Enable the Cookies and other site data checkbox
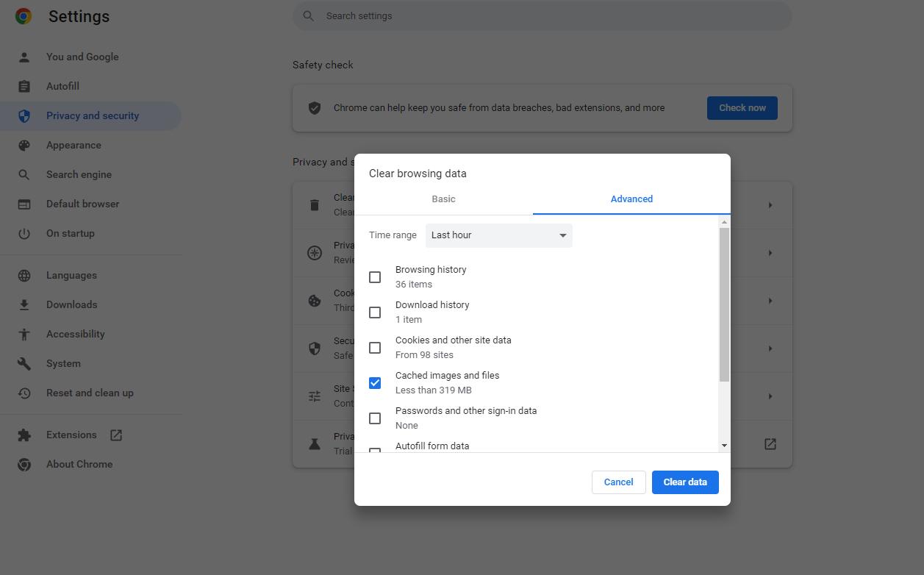 pyautogui.click(x=375, y=348)
